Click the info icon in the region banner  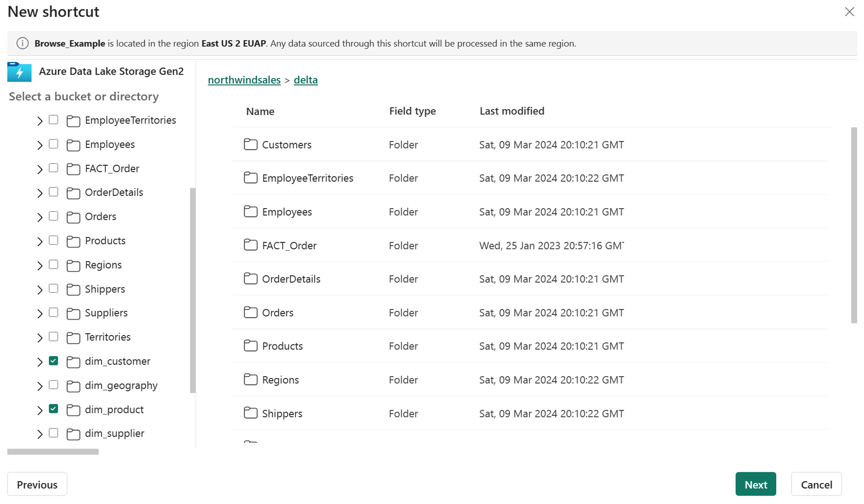point(22,43)
